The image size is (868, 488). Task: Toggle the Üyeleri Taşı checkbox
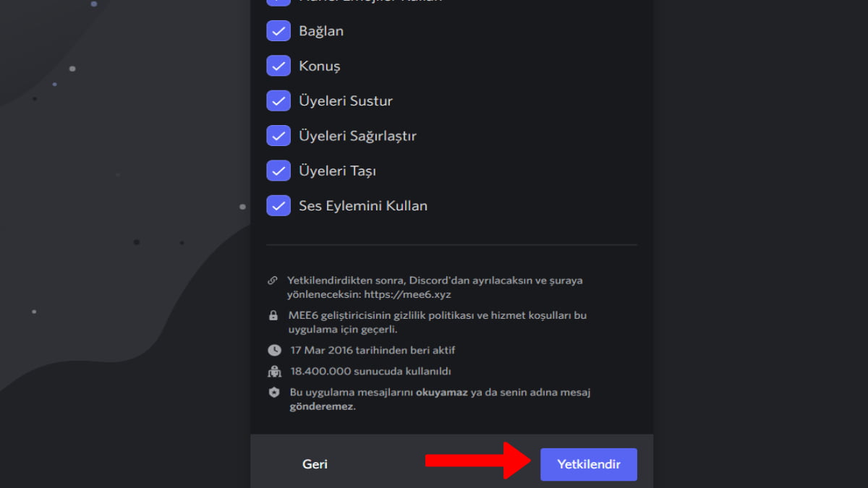pyautogui.click(x=278, y=171)
